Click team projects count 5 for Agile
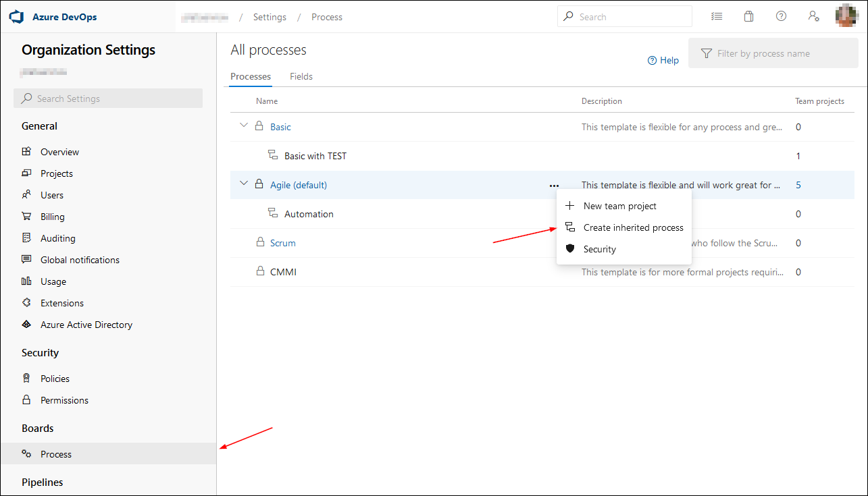The height and width of the screenshot is (496, 868). pyautogui.click(x=798, y=185)
